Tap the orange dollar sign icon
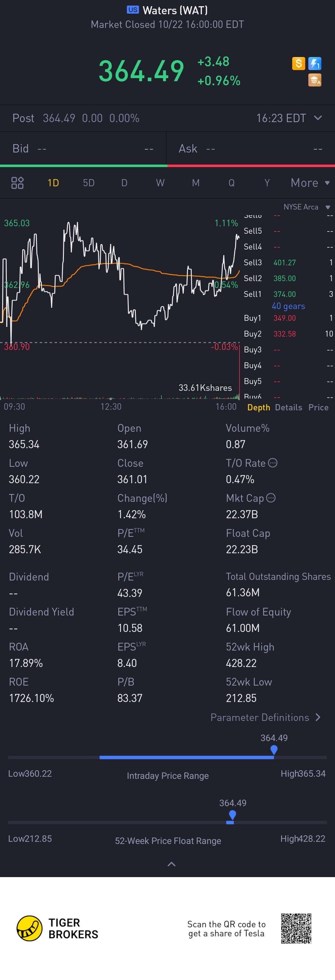This screenshot has height=980, width=335. point(298,63)
